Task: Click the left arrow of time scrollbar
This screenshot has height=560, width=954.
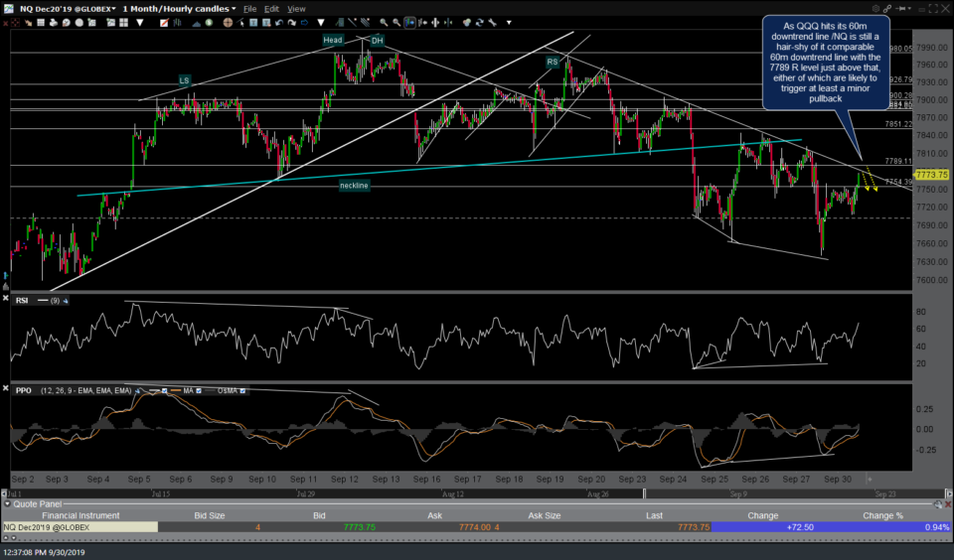Action: click(x=4, y=493)
